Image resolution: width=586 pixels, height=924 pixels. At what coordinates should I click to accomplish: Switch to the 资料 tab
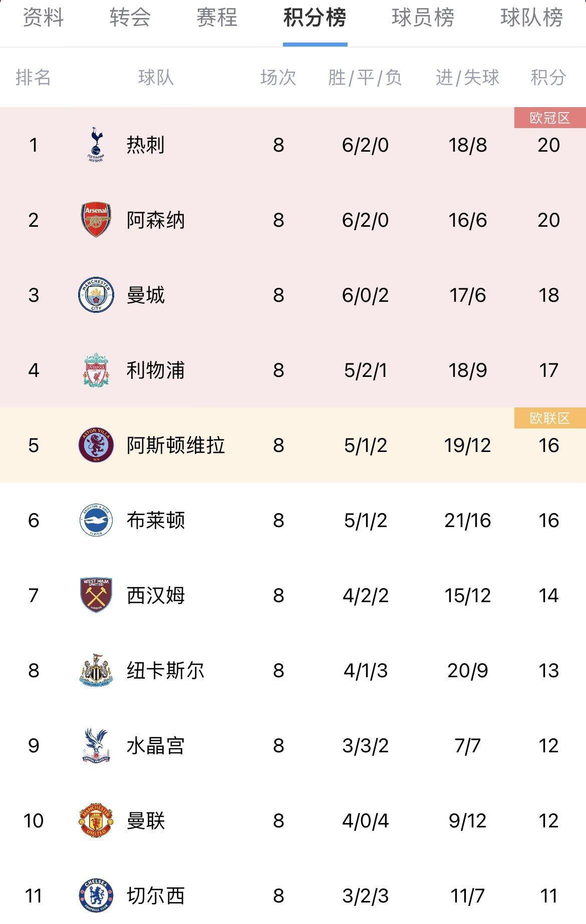44,18
